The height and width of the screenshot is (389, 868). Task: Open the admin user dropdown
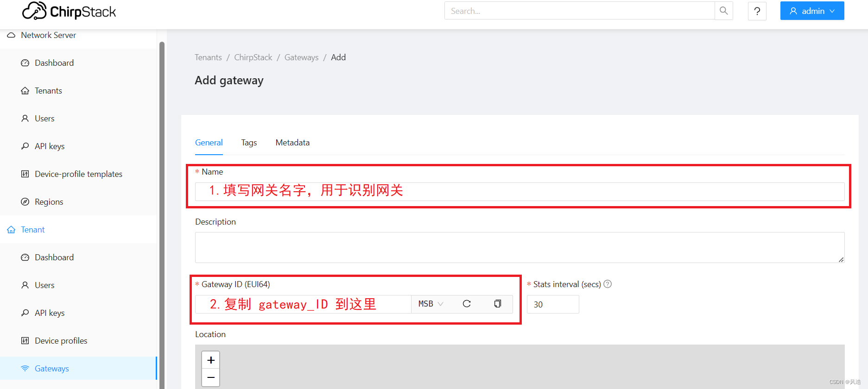812,11
